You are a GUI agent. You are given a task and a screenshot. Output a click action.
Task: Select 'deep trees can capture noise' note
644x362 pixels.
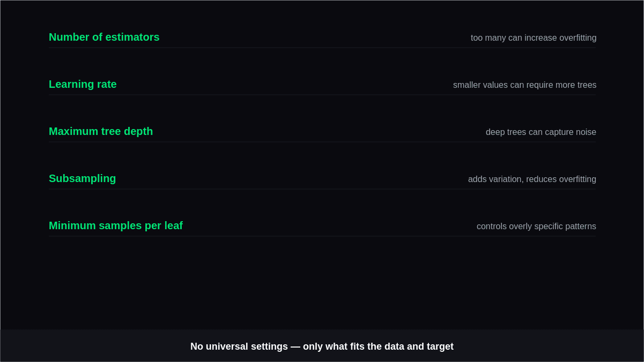click(x=541, y=132)
